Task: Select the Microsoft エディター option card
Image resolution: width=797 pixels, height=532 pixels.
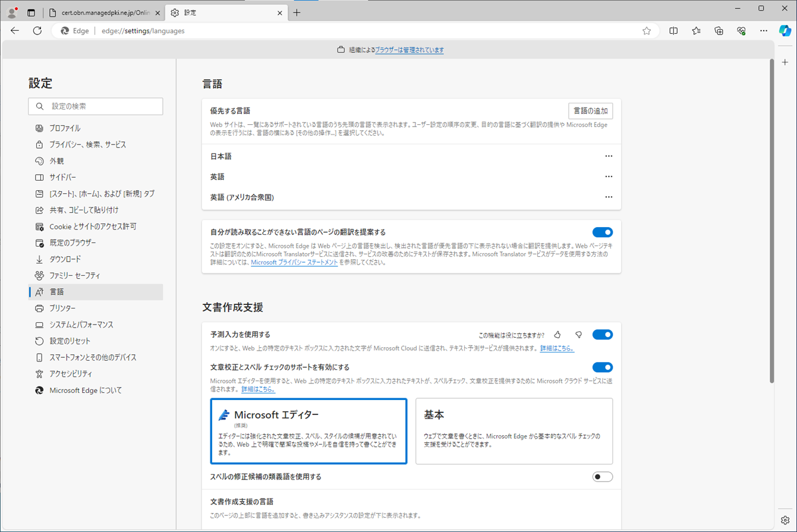Action: click(308, 431)
